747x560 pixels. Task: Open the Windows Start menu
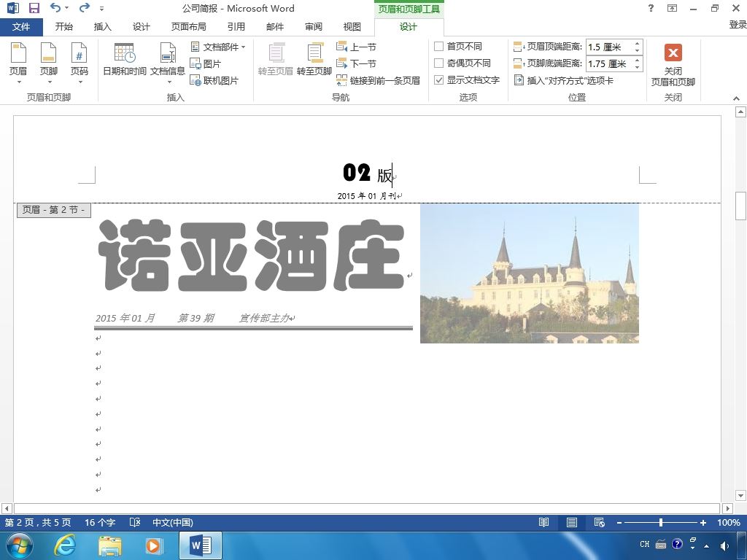tap(19, 545)
